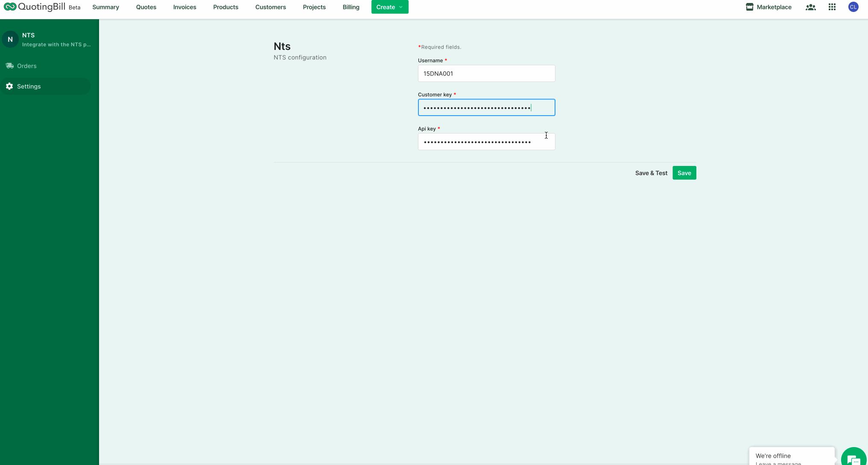The width and height of the screenshot is (868, 465).
Task: Click the NTS circular N avatar
Action: pyautogui.click(x=10, y=39)
